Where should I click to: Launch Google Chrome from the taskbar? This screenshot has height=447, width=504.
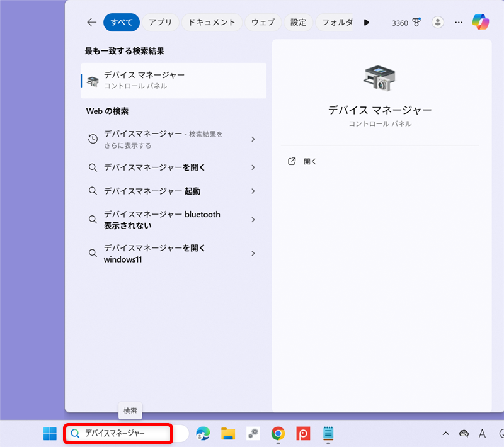[x=278, y=434]
